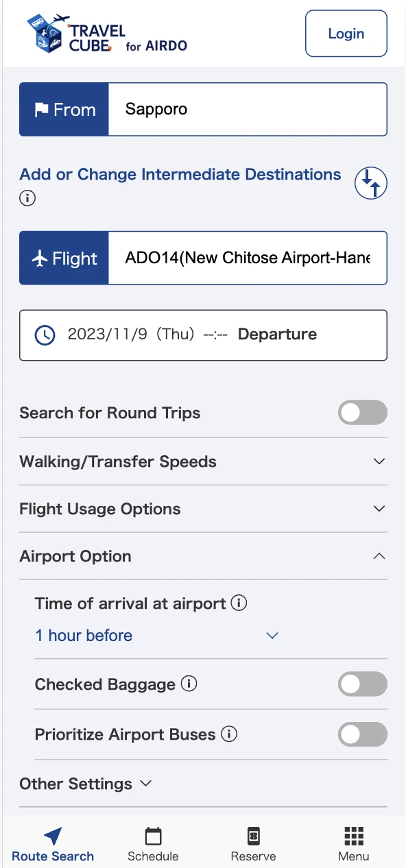
Task: View info about Prioritize Airport Buses
Action: [x=229, y=734]
